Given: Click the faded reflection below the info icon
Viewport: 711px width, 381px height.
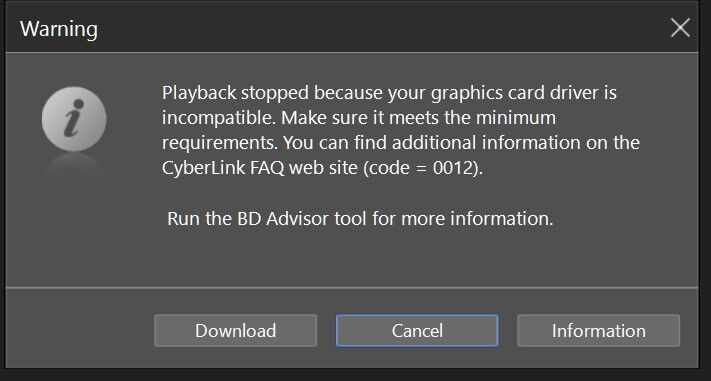Looking at the screenshot, I should click(x=74, y=167).
